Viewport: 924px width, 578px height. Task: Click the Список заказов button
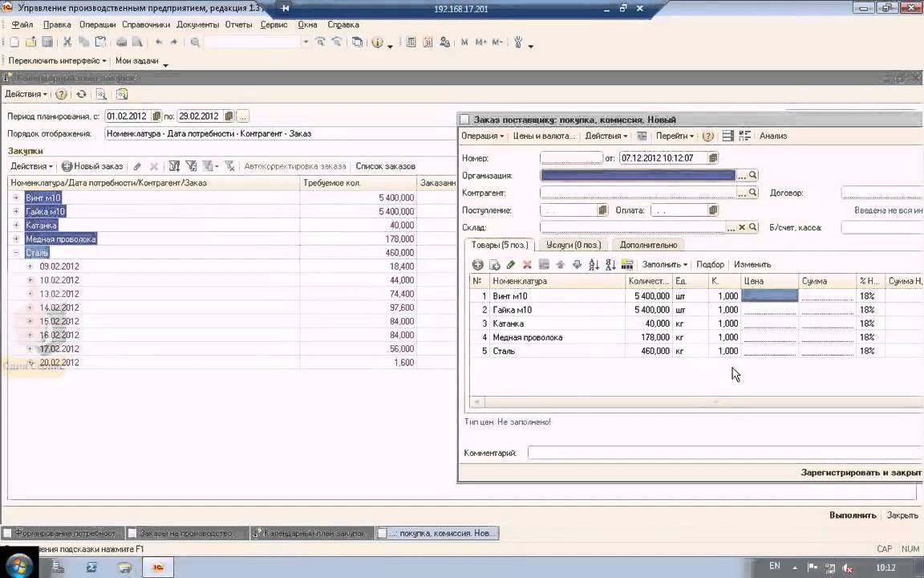click(385, 166)
